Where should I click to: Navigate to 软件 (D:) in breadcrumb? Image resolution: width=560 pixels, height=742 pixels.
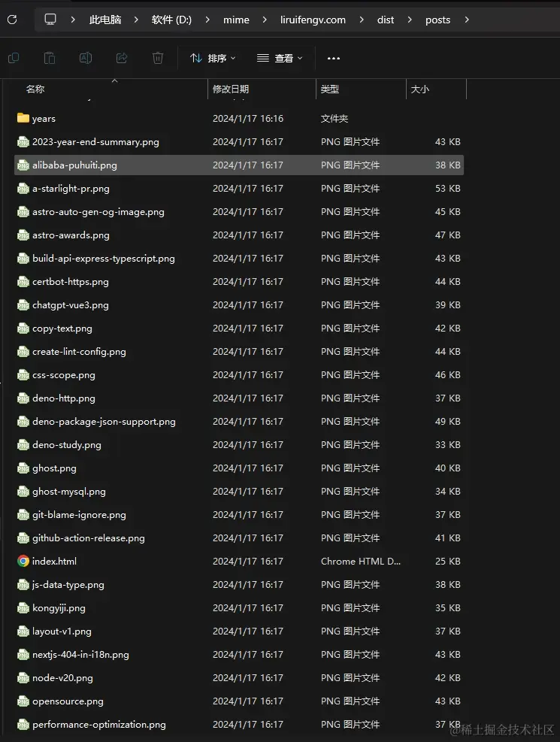point(171,20)
